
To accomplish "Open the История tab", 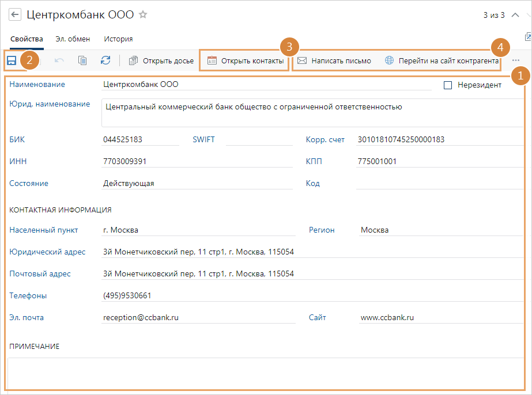I will click(118, 39).
